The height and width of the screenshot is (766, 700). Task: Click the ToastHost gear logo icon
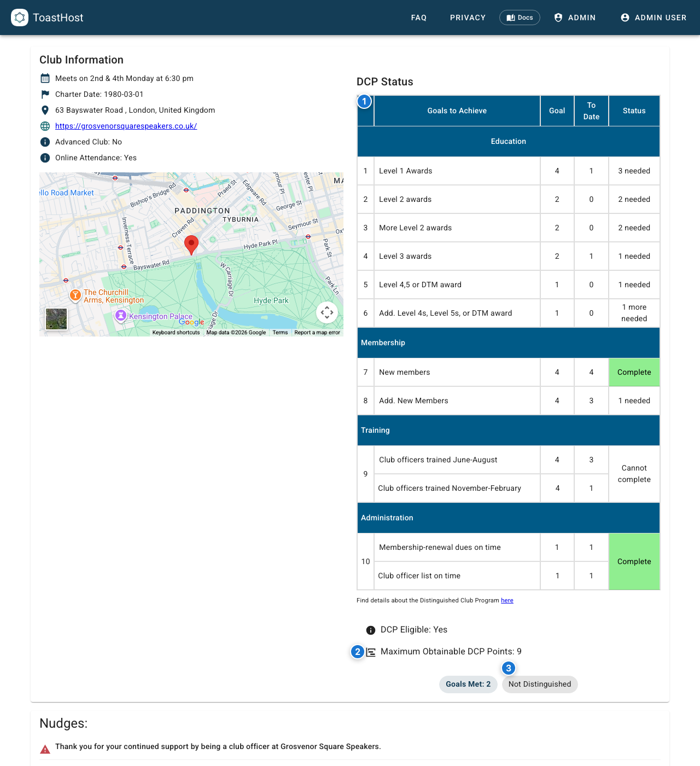click(20, 18)
